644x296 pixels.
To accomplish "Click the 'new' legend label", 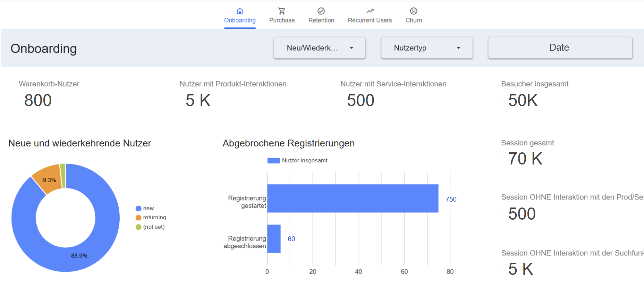I will click(149, 208).
